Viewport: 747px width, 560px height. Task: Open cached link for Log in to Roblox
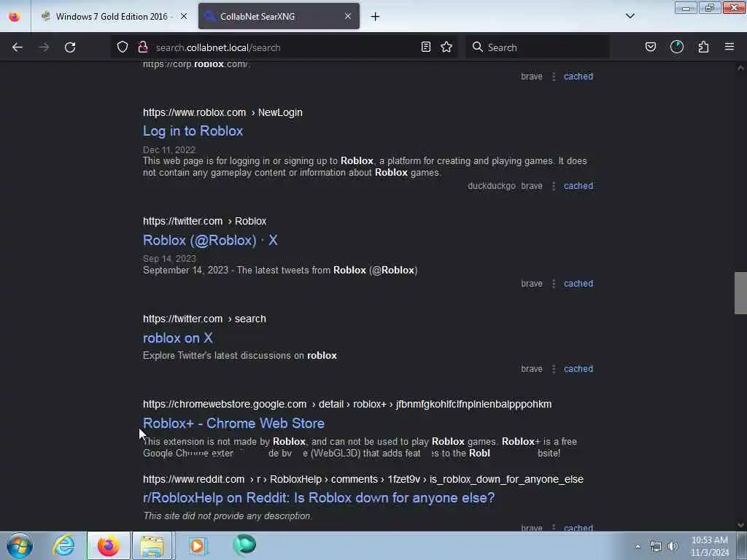tap(578, 186)
